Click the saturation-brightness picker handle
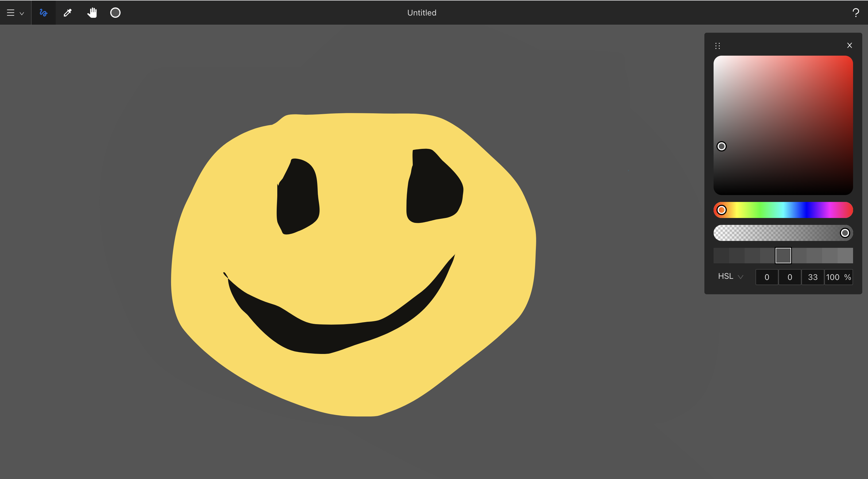 coord(721,146)
